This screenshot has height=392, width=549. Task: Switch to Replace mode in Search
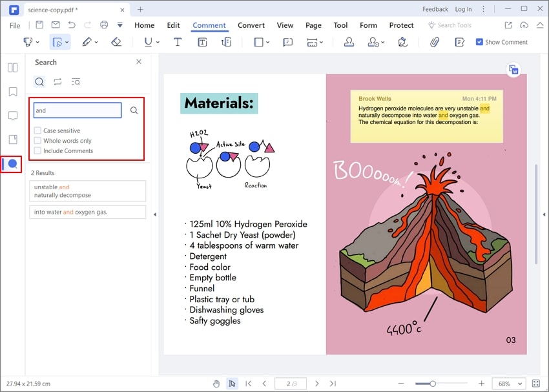click(57, 82)
